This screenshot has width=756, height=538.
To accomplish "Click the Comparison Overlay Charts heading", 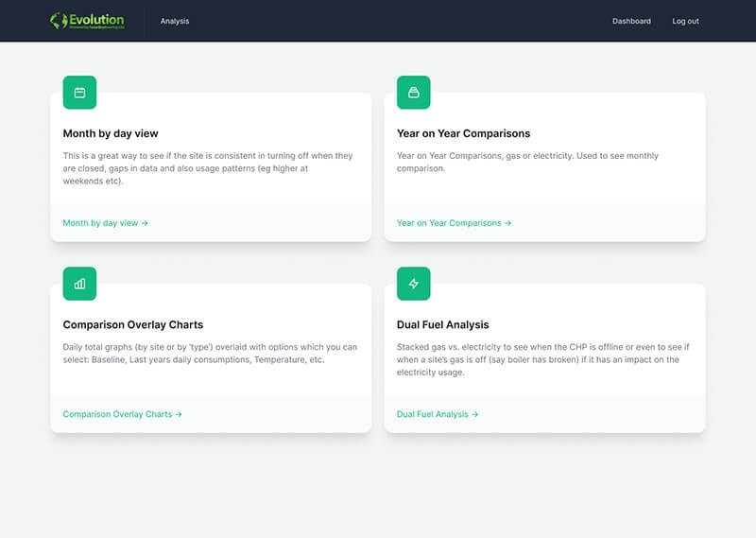I will pos(132,324).
